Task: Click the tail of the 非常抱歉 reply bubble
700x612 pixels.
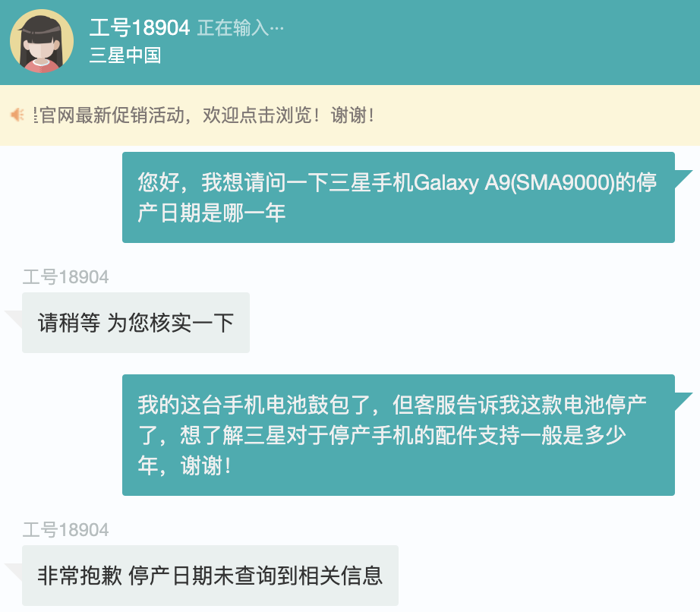Action: coord(14,573)
